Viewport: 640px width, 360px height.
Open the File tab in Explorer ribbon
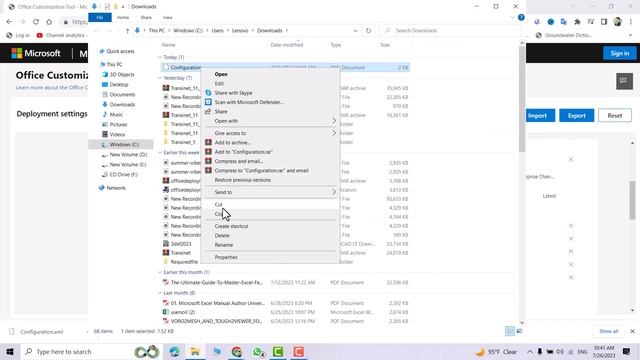point(100,18)
